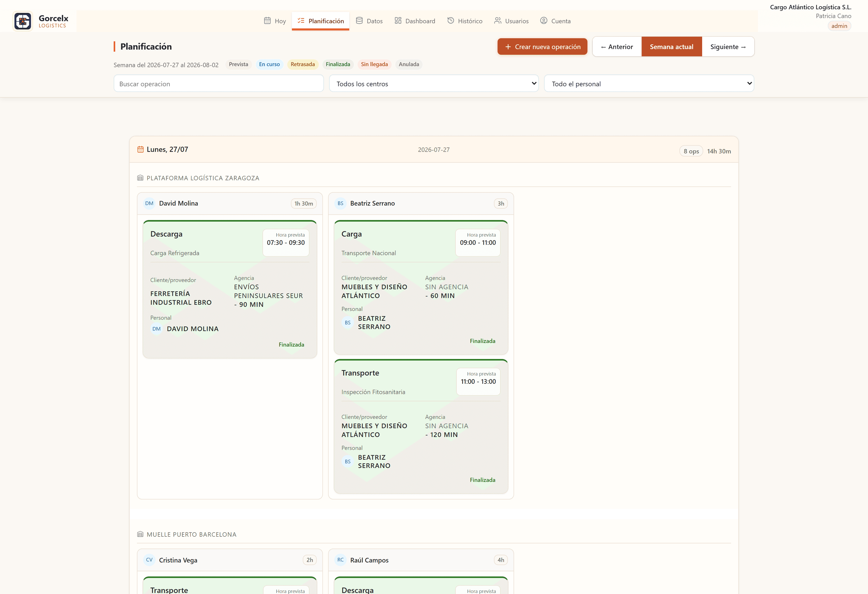Click the Cargo Atlántico Logística S.L. company name
The image size is (868, 594).
point(810,7)
